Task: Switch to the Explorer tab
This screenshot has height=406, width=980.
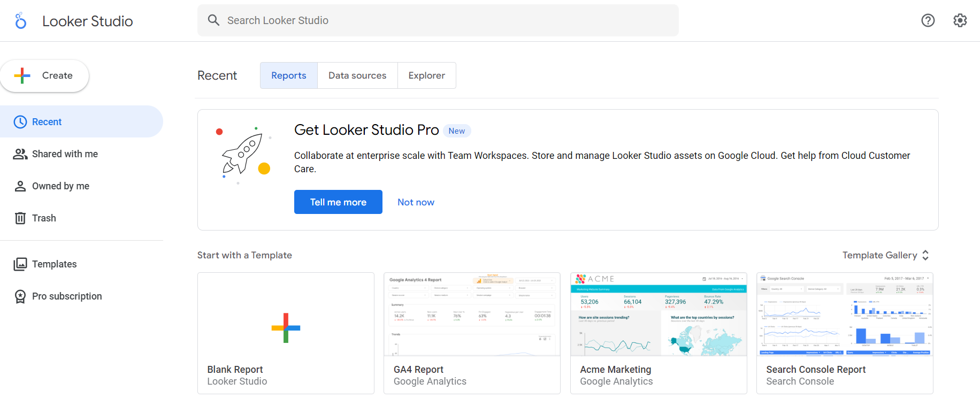Action: (427, 75)
